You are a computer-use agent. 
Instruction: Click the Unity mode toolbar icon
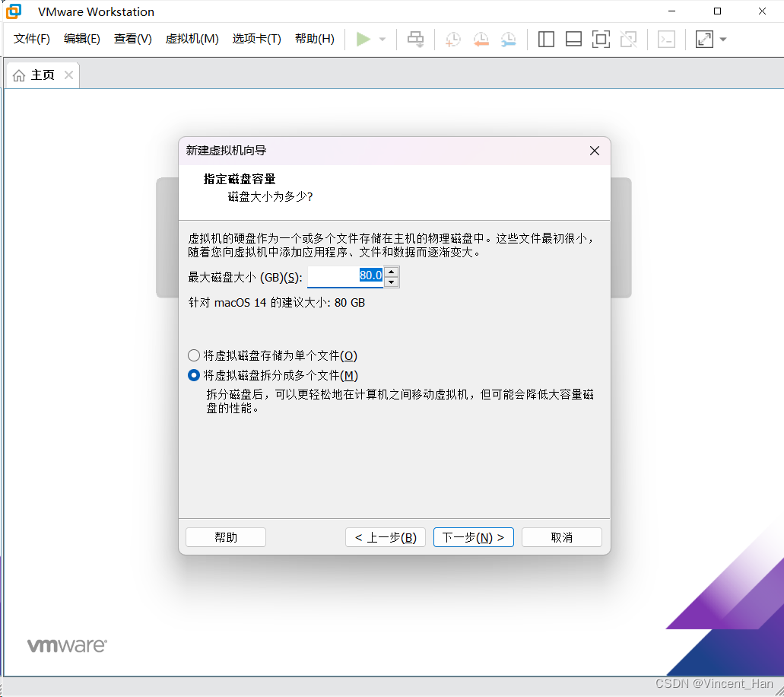(629, 39)
